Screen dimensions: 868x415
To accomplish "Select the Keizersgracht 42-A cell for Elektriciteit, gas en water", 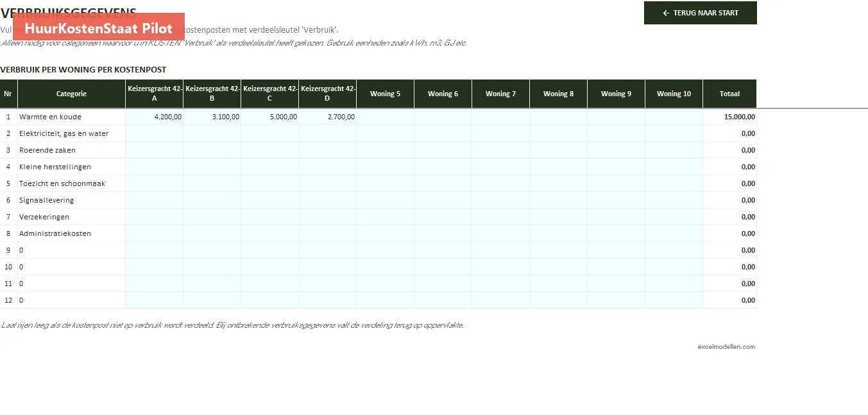I will [x=155, y=133].
